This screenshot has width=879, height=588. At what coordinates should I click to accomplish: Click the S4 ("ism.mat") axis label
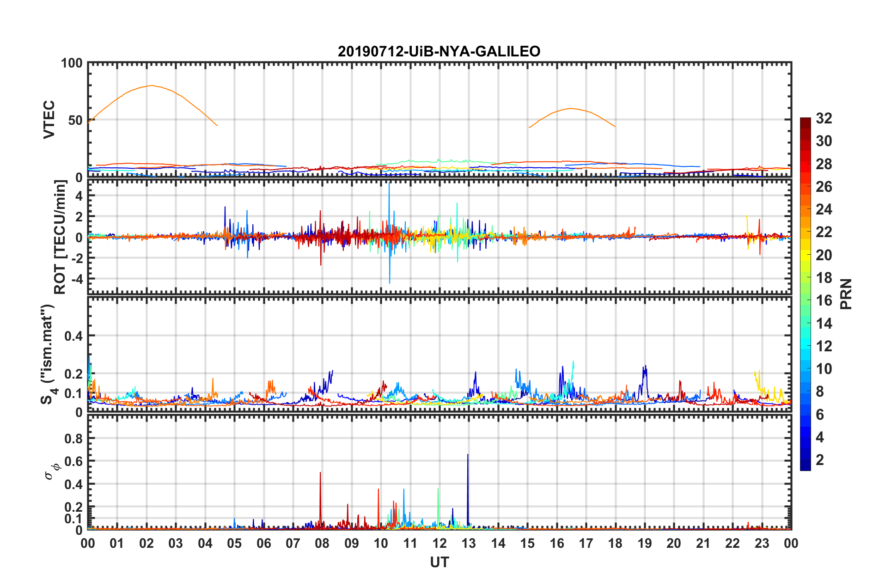(x=49, y=354)
